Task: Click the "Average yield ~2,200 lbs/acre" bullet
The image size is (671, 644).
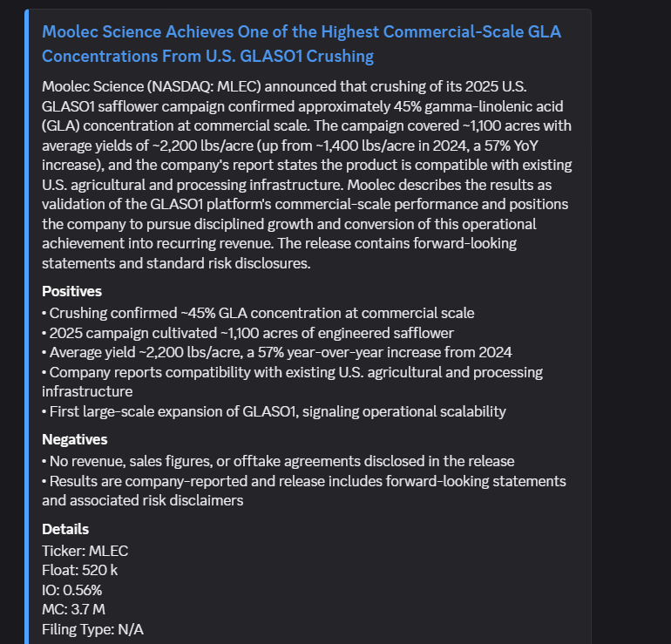Action: click(x=277, y=353)
